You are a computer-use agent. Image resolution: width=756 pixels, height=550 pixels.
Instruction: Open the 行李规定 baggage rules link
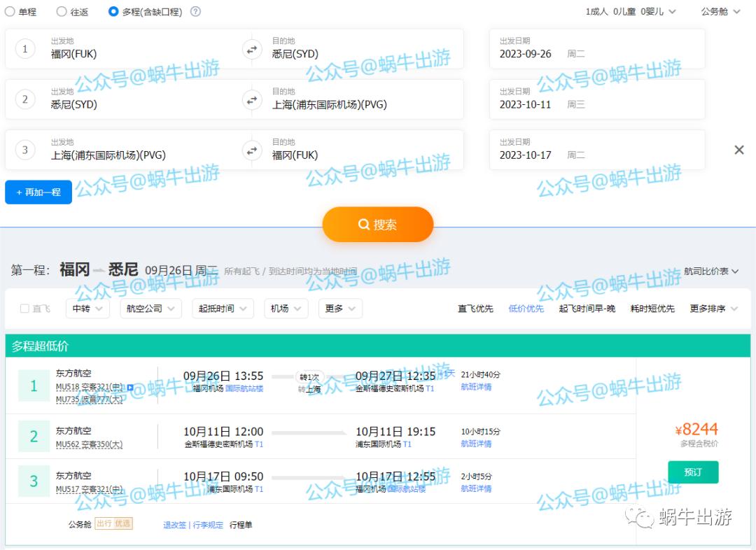(207, 525)
